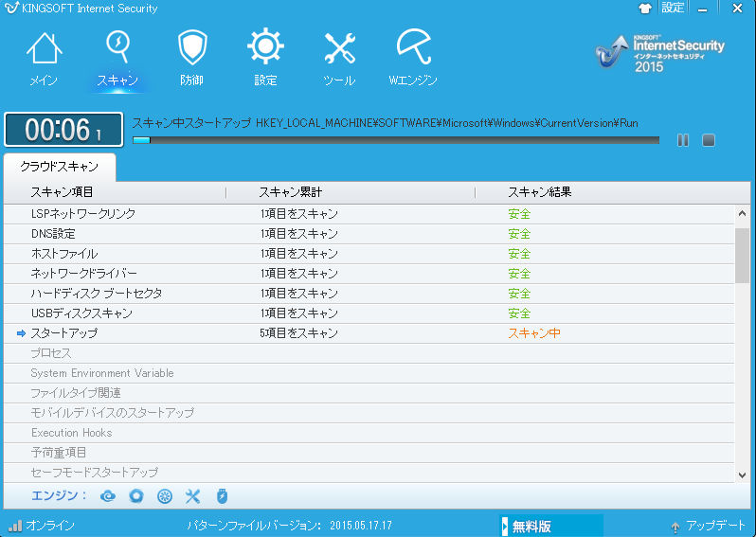756x537 pixels.
Task: Select the プロセス row
Action: [x=369, y=353]
